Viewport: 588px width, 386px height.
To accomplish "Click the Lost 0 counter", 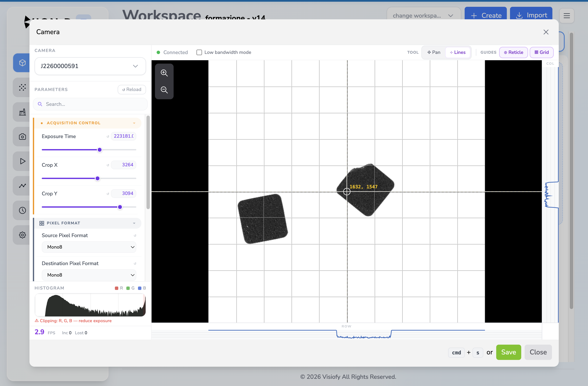I will [81, 333].
